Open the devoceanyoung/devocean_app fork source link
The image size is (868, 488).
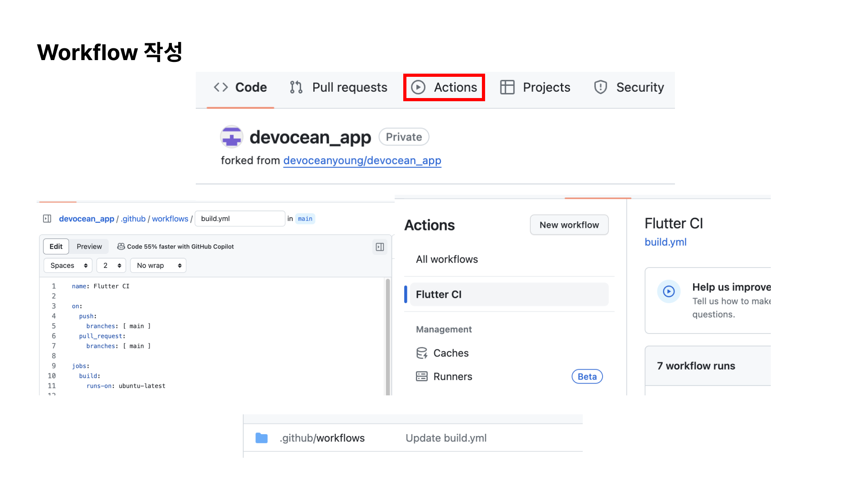click(x=362, y=161)
